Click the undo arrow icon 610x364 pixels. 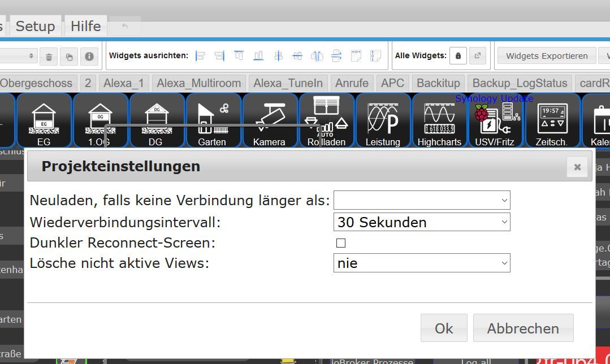[125, 26]
